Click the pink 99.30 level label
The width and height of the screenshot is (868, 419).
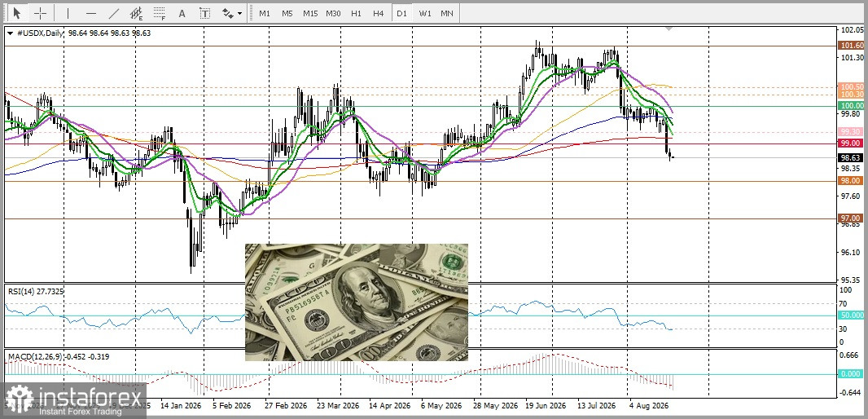[852, 132]
